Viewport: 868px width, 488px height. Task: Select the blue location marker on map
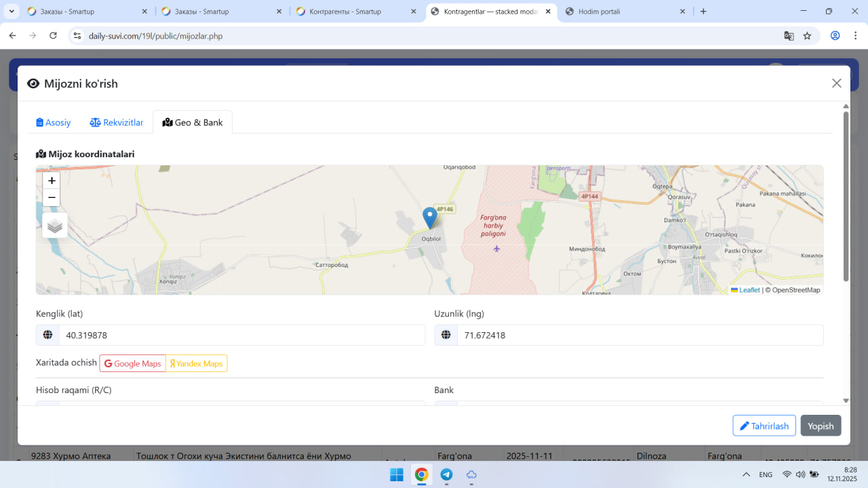tap(429, 218)
